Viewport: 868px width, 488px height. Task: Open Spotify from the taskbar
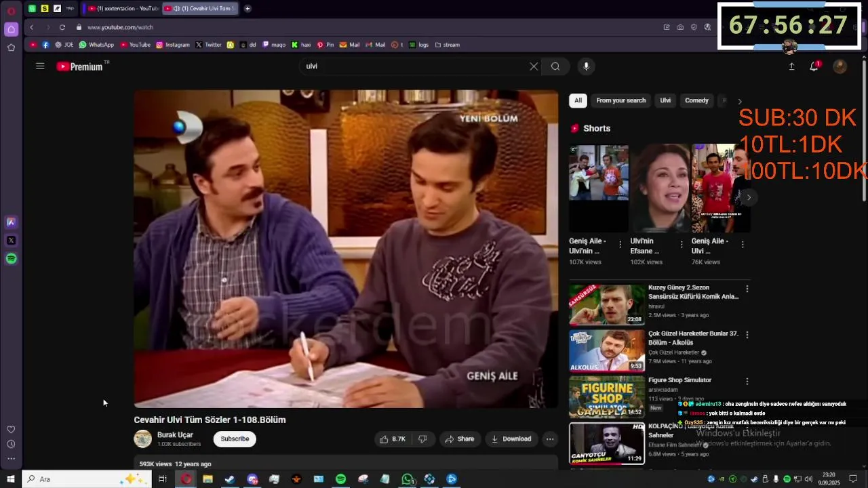[x=340, y=479]
